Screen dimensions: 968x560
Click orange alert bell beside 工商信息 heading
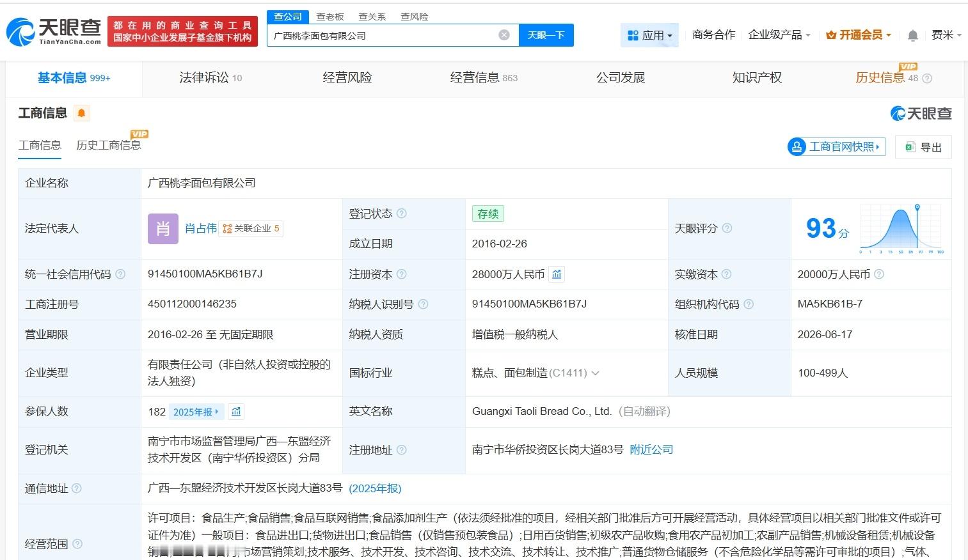point(81,113)
